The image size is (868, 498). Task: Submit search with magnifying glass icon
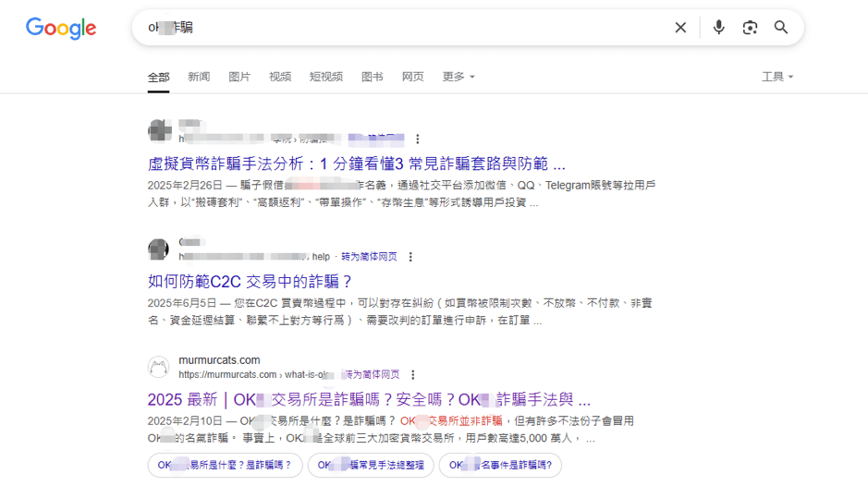click(x=780, y=27)
